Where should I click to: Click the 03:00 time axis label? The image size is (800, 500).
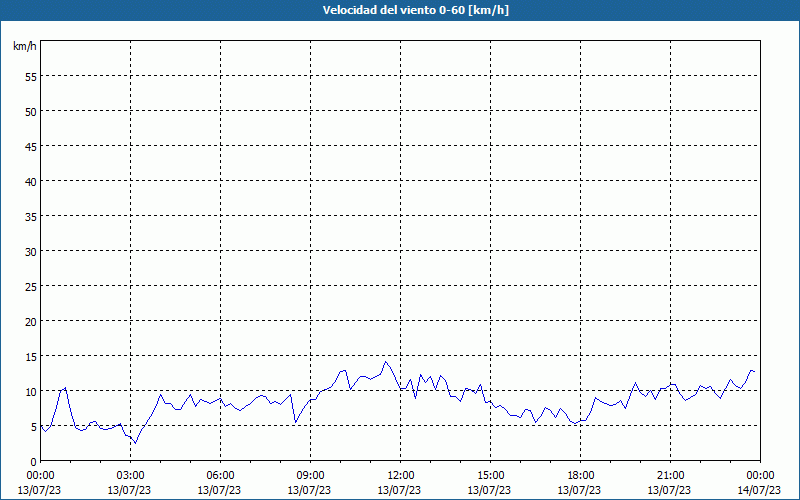[130, 476]
